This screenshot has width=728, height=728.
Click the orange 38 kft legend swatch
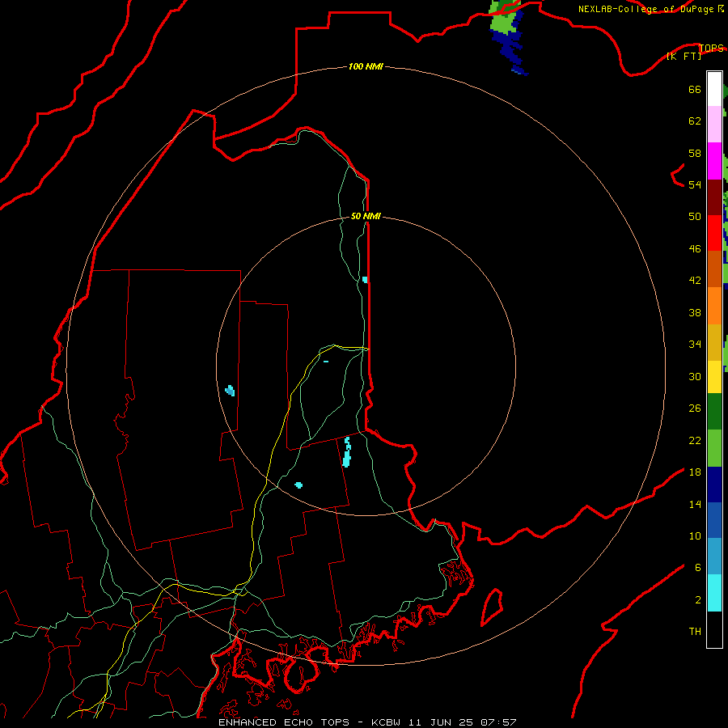pos(714,306)
